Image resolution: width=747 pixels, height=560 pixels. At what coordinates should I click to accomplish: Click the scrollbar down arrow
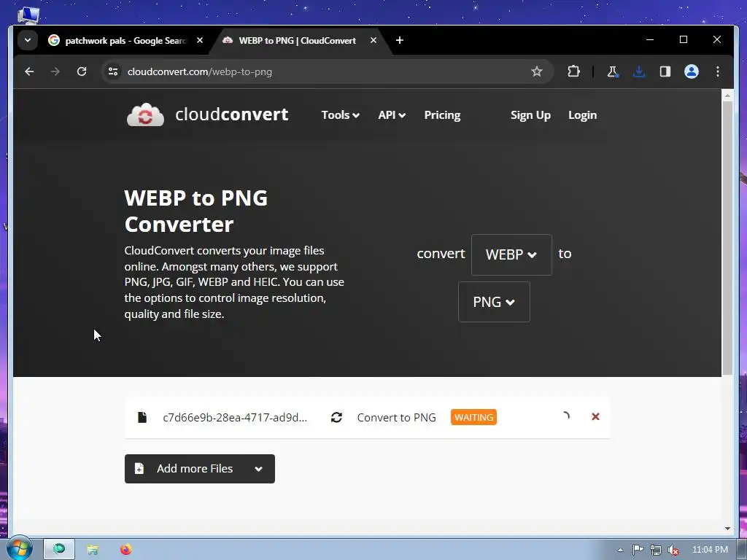[727, 529]
